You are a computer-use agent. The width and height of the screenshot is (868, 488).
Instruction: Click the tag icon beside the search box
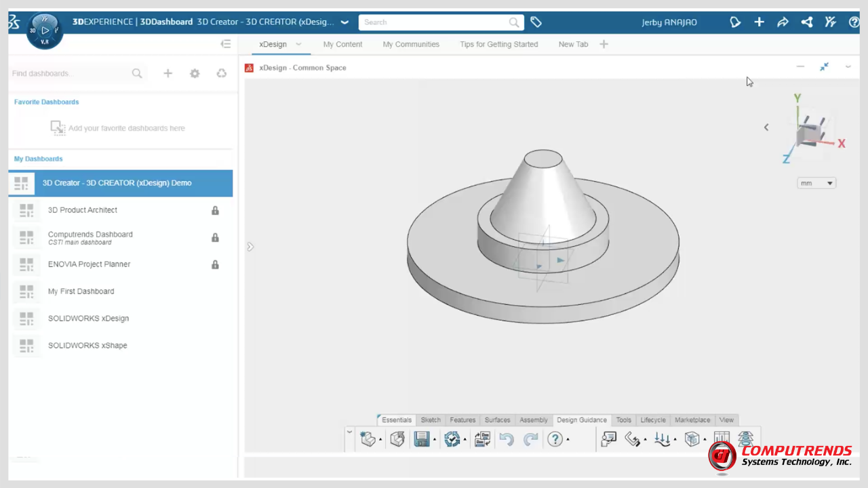(536, 22)
